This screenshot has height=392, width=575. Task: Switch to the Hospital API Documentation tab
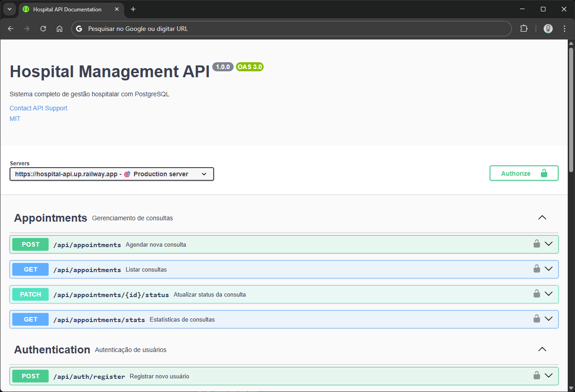coord(67,9)
